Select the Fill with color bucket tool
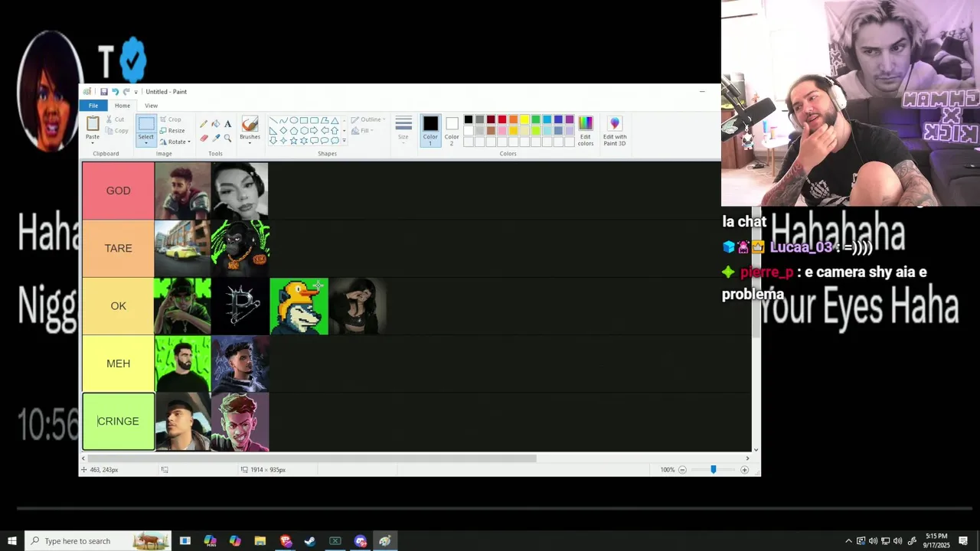 point(216,123)
